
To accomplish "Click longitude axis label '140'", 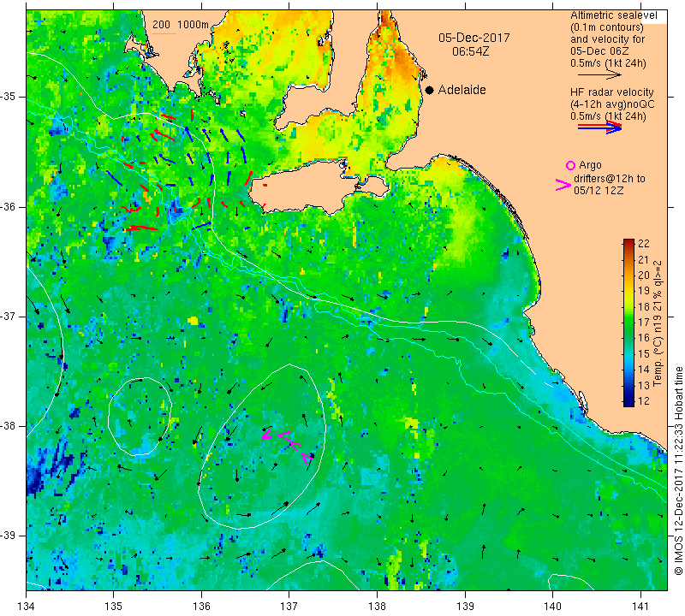I will point(552,607).
